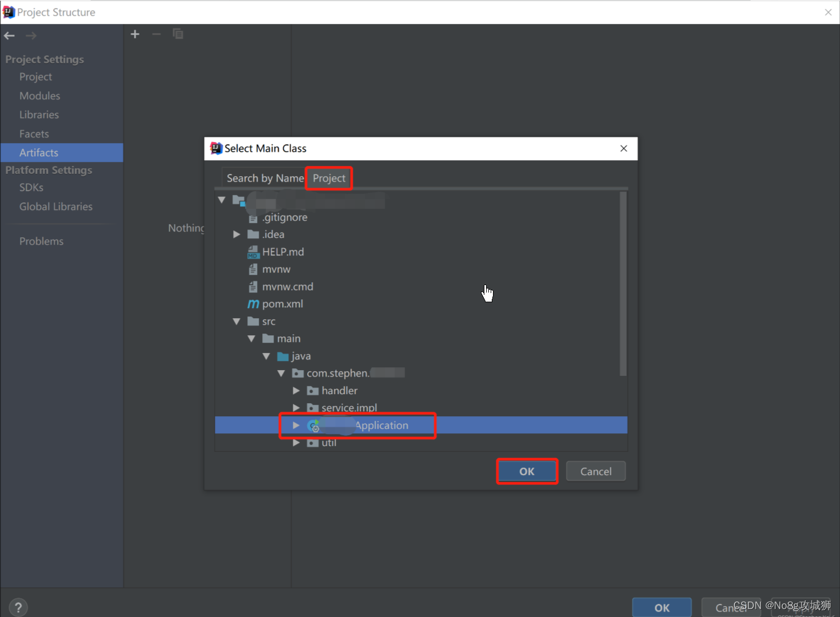The image size is (840, 617).
Task: Expand the .idea folder node
Action: coord(236,234)
